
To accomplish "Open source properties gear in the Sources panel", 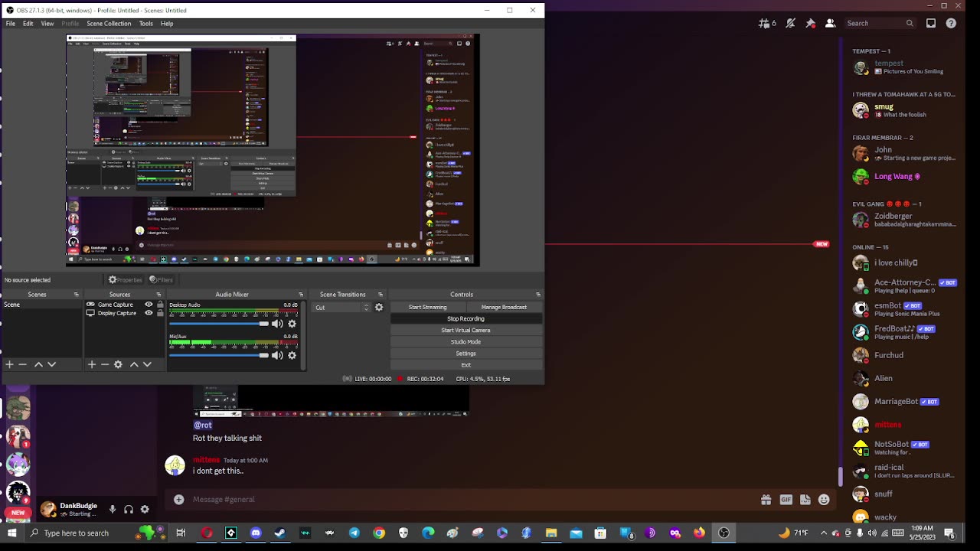I will click(118, 364).
